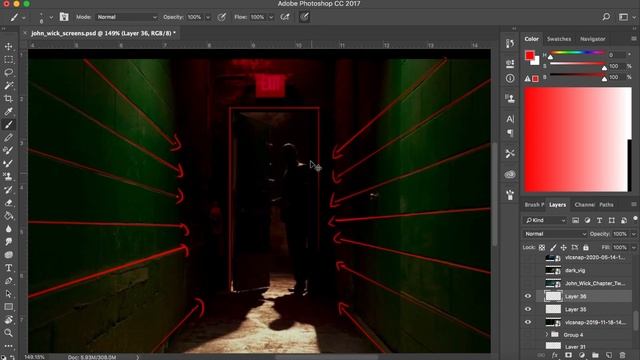This screenshot has height=360, width=640.
Task: Click the hue slider in Color panel
Action: (577, 53)
